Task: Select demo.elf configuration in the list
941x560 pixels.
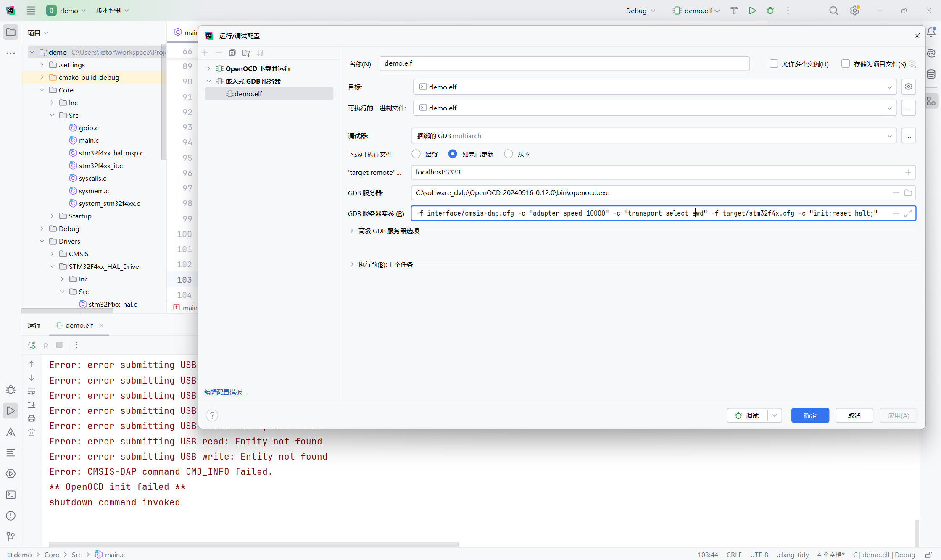Action: click(269, 94)
